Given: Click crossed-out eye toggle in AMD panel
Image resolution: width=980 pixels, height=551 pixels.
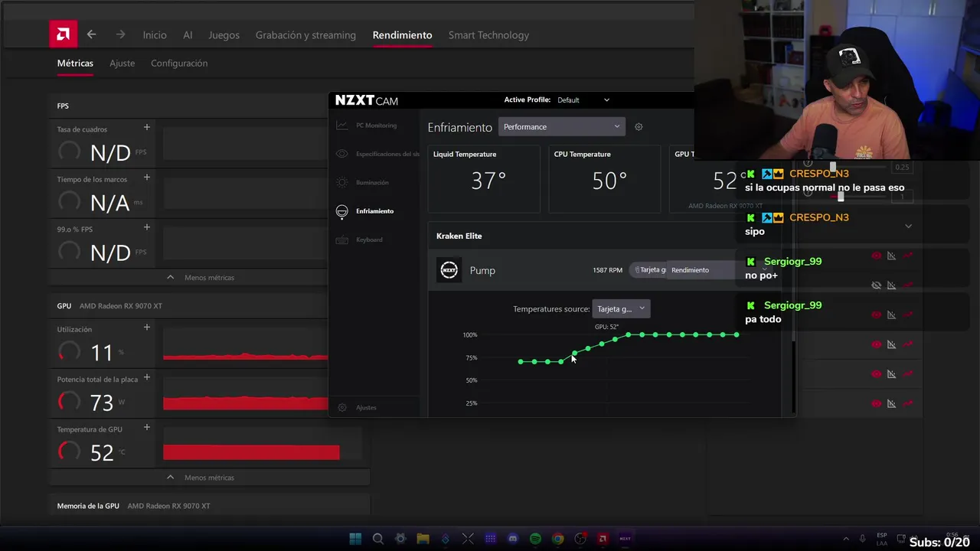Looking at the screenshot, I should tap(877, 285).
